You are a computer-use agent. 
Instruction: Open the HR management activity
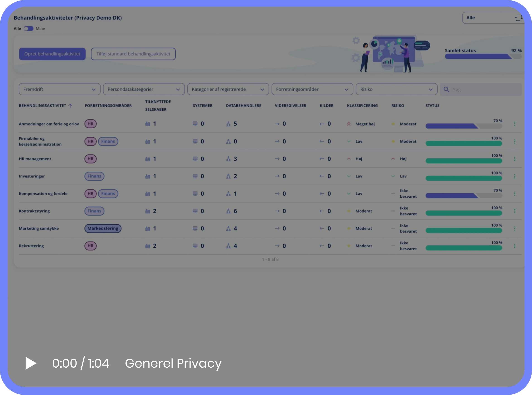pos(35,159)
